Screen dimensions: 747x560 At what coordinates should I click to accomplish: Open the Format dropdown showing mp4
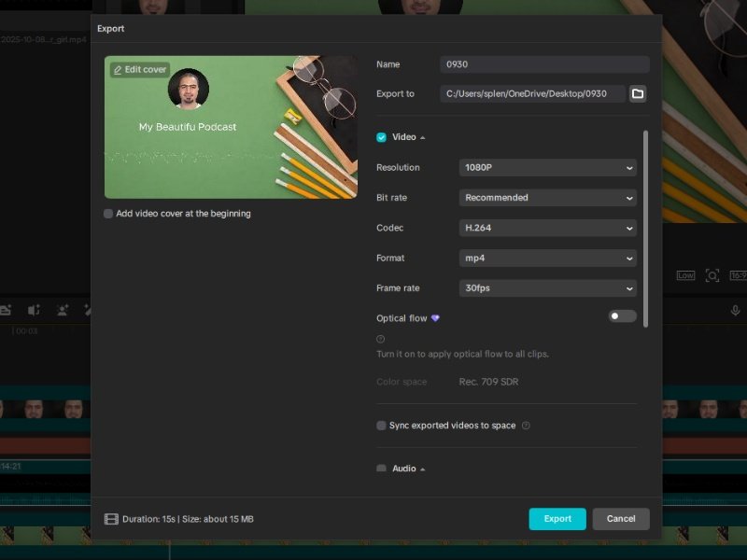[548, 258]
